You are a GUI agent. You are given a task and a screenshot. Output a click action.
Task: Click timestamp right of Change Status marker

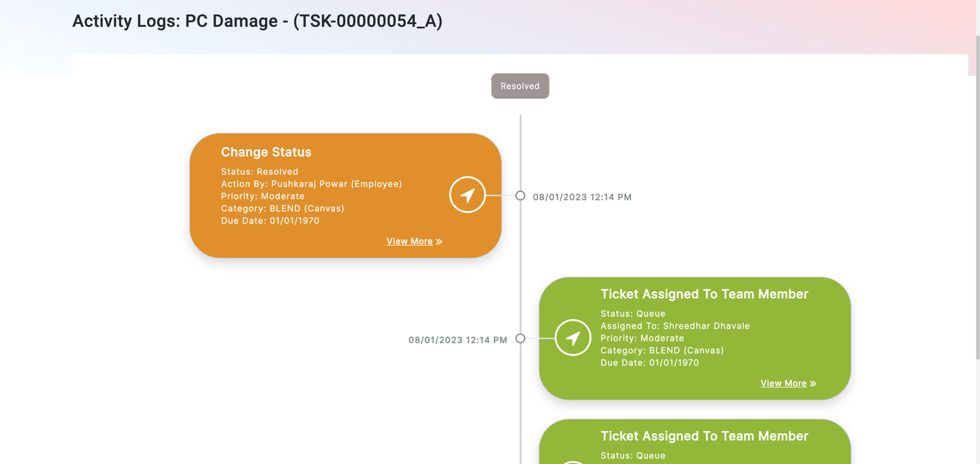pyautogui.click(x=582, y=197)
